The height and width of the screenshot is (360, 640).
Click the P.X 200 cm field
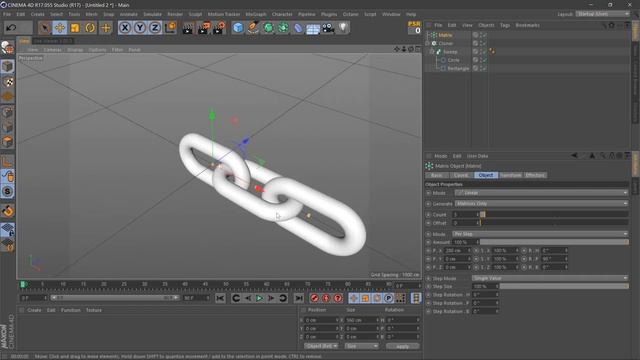point(457,250)
